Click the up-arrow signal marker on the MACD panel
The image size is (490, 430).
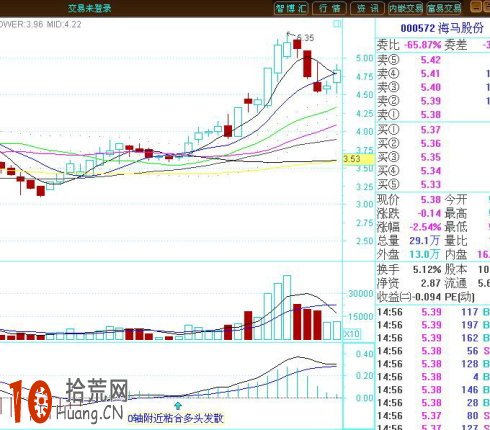178,405
